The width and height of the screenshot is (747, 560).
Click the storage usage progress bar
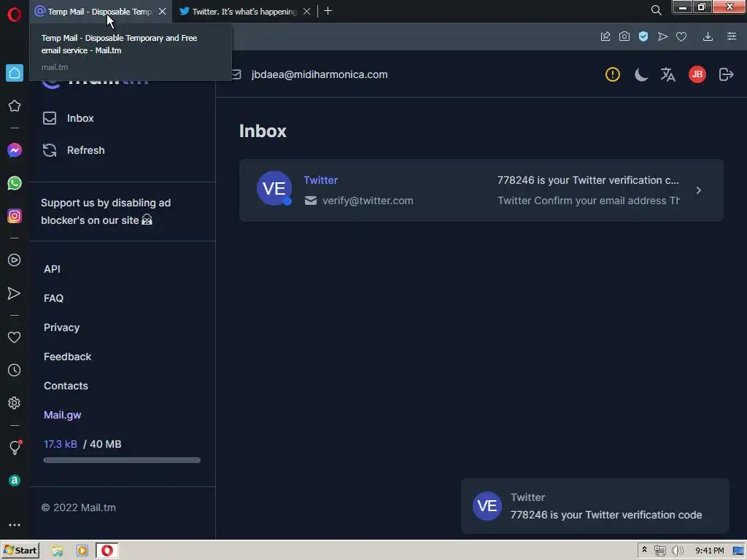coord(122,460)
